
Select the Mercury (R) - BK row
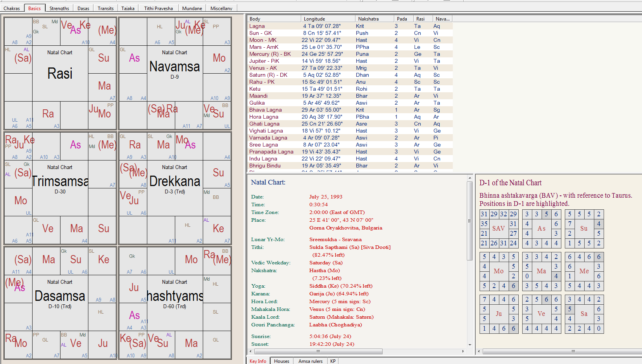(x=270, y=54)
